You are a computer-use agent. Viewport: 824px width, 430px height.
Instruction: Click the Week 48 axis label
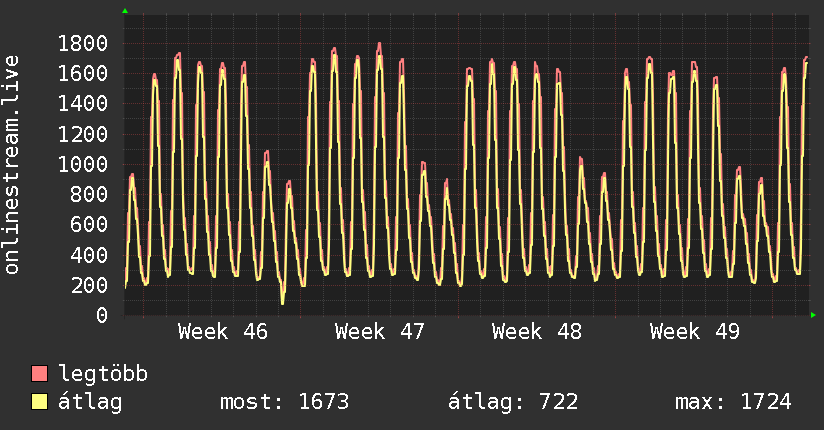pos(537,332)
